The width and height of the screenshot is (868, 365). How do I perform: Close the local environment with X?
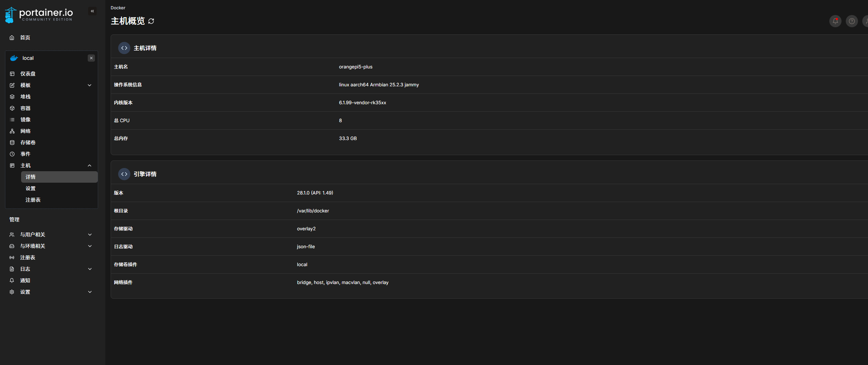[x=91, y=58]
